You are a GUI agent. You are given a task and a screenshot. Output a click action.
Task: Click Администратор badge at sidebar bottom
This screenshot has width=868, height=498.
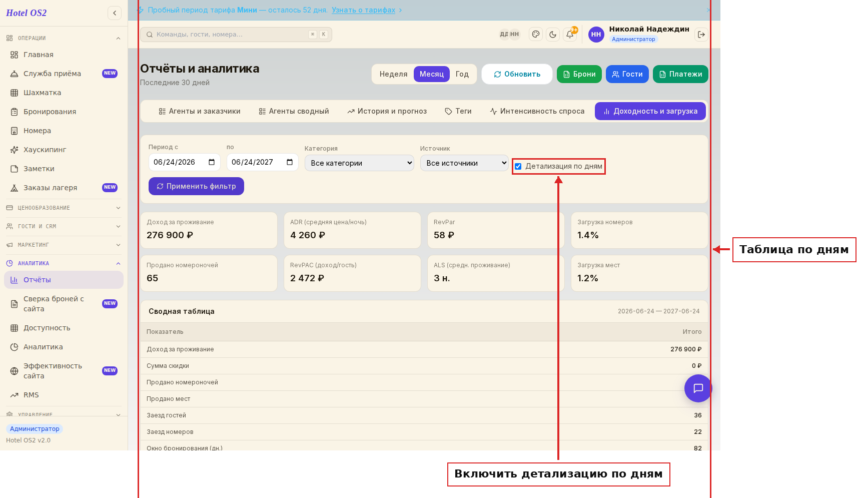(x=35, y=429)
